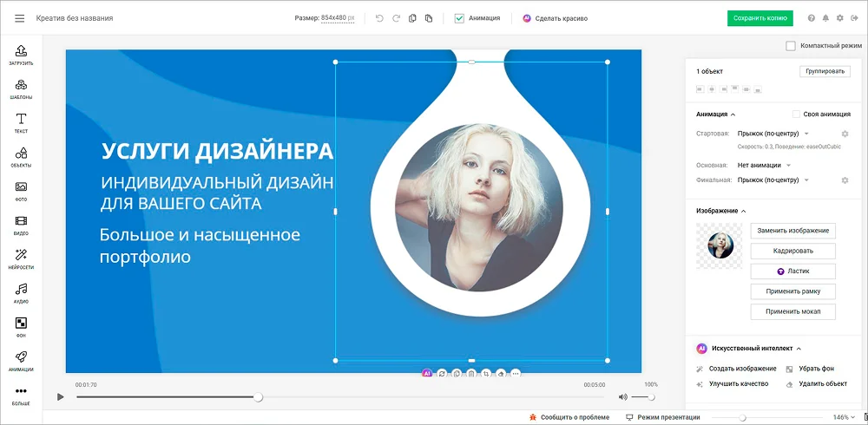Open the Больше menu in sidebar
Screen dimensions: 868x425
tap(21, 395)
